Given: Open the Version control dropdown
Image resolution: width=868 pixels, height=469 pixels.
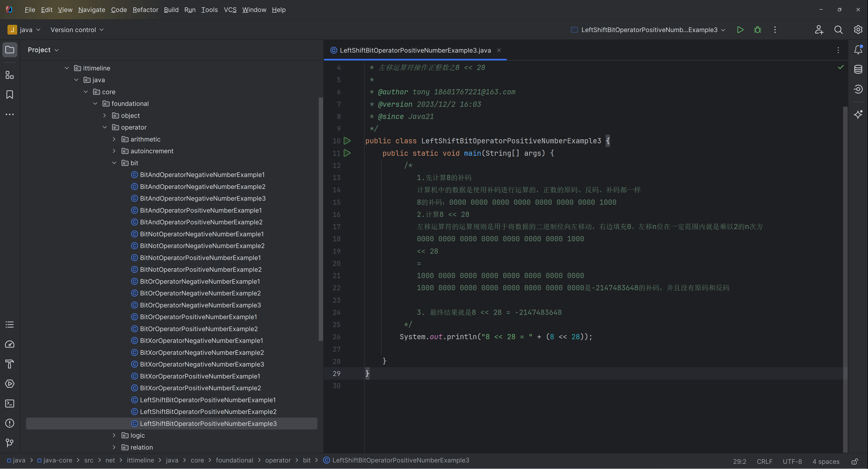Looking at the screenshot, I should coord(77,30).
